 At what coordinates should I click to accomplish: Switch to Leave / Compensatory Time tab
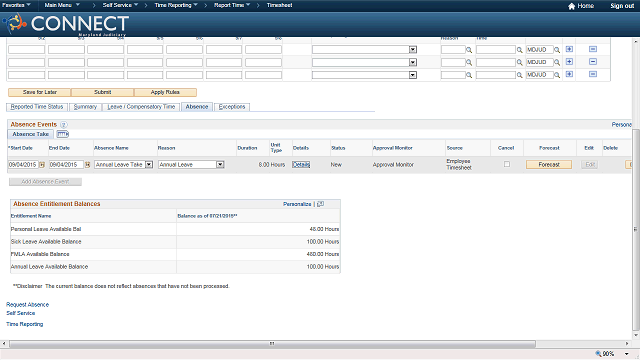141,107
